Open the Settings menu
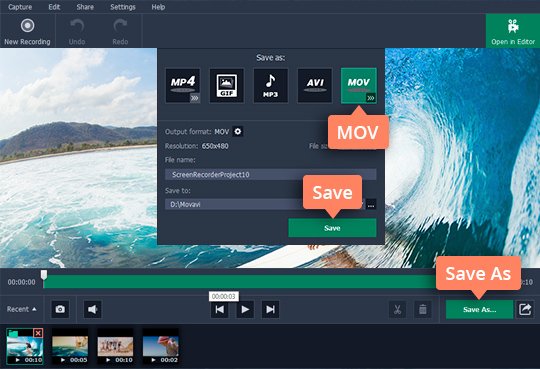 123,7
